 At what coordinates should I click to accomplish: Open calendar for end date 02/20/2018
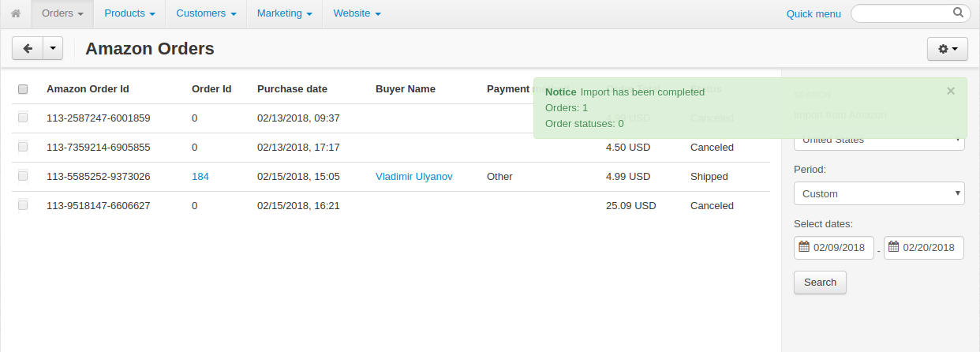coord(893,247)
